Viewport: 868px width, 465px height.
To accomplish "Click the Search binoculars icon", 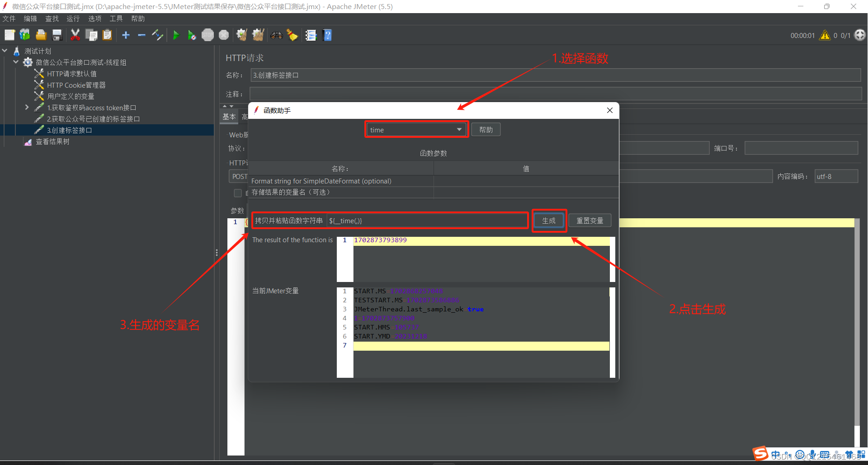I will click(277, 35).
